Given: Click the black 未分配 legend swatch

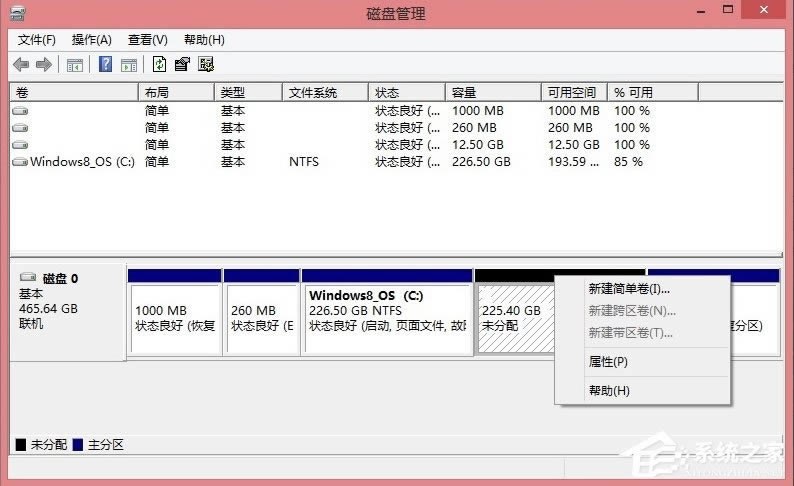Looking at the screenshot, I should coord(21,445).
